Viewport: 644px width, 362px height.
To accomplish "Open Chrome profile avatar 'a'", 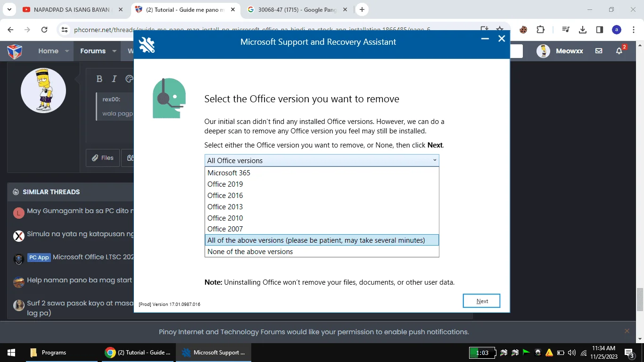I will (617, 30).
